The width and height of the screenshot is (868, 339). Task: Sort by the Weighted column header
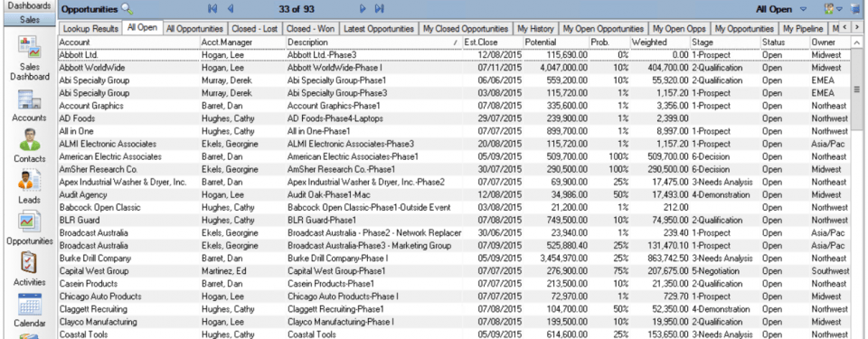point(660,42)
